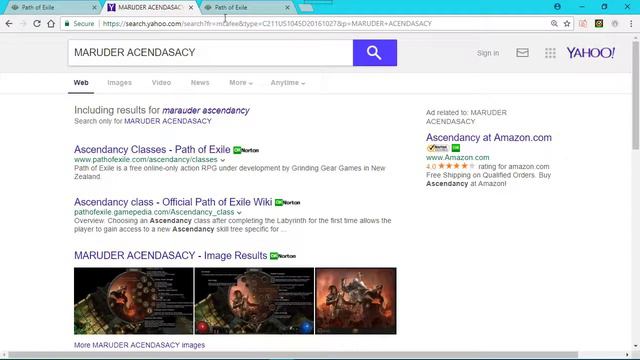Click the Norton Secured badge under Amazon ad

[x=438, y=148]
